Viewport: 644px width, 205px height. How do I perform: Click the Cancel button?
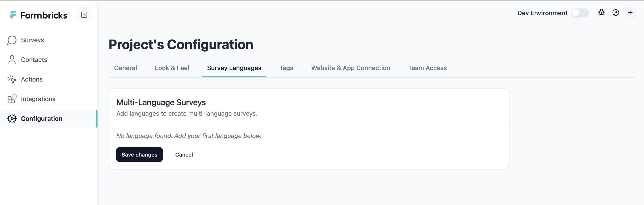[x=184, y=155]
